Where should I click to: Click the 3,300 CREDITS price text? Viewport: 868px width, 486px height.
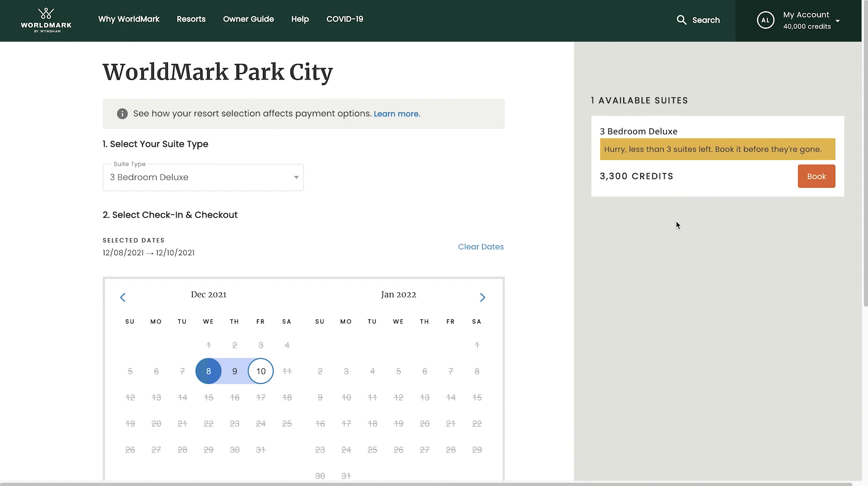636,176
